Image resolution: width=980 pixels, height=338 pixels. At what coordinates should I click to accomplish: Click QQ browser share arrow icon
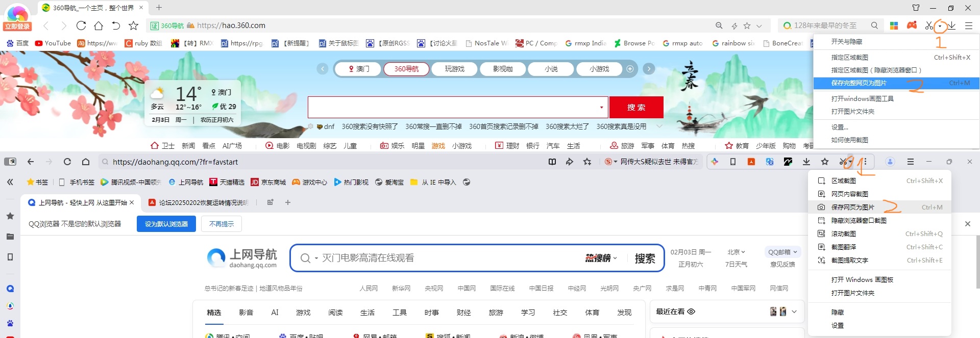point(570,162)
